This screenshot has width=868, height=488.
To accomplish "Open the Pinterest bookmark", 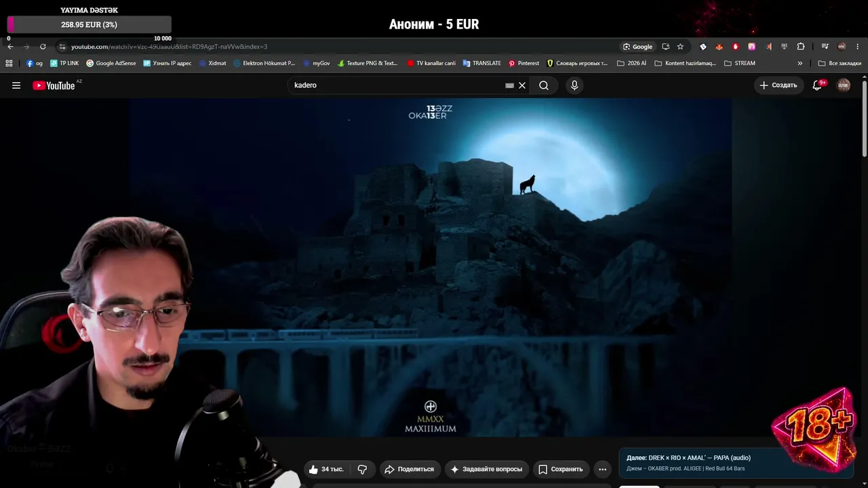I will click(524, 63).
